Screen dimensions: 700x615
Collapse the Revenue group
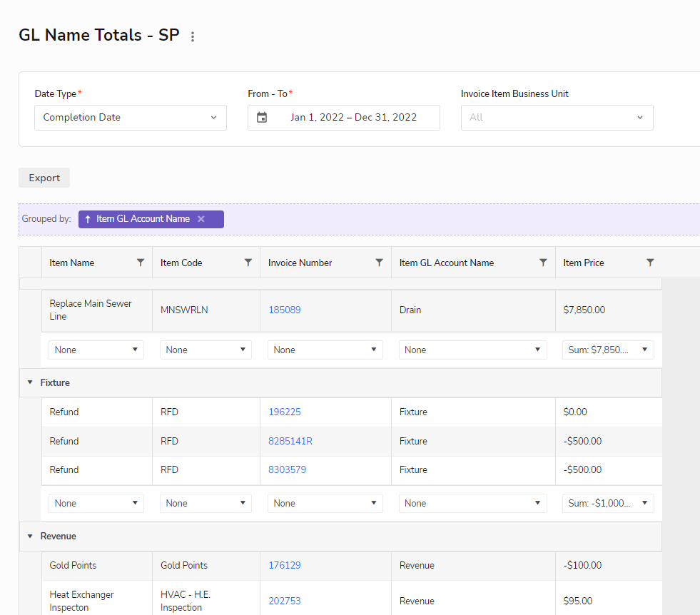[30, 536]
